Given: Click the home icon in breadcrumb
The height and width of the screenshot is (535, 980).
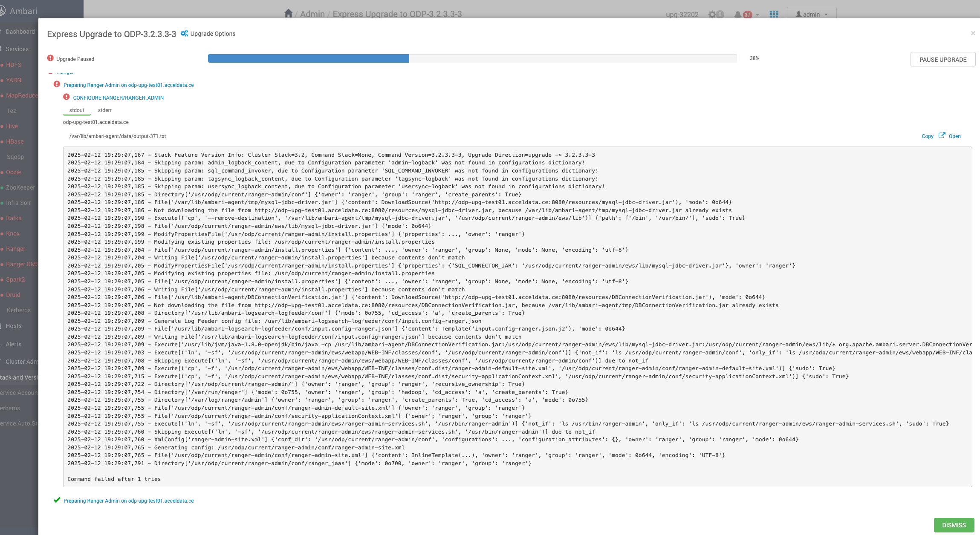Looking at the screenshot, I should (288, 14).
